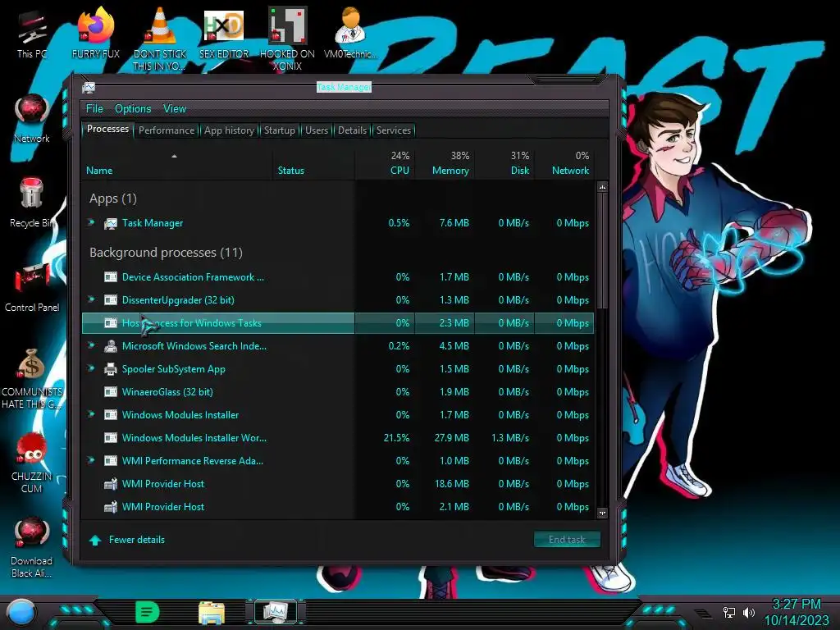Click the End task button
The width and height of the screenshot is (840, 630).
(x=567, y=540)
